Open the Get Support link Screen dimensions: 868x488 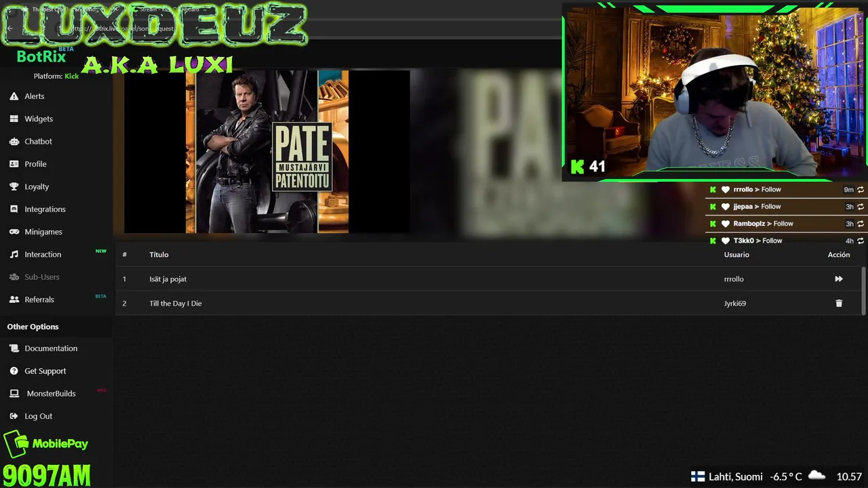pyautogui.click(x=45, y=371)
